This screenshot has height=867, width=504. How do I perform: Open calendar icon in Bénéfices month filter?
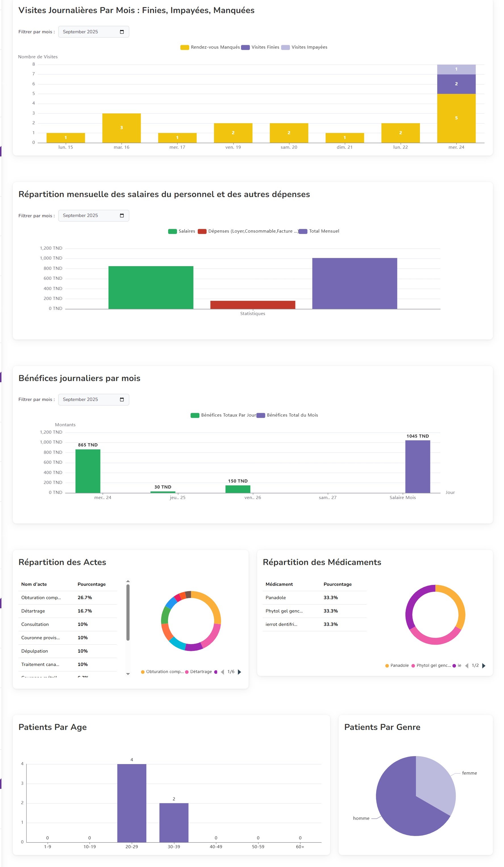(122, 400)
